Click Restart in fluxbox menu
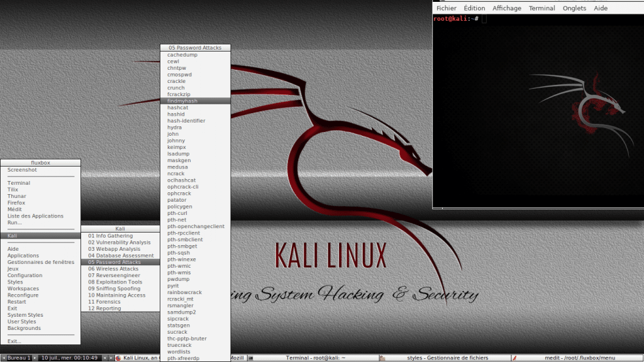The image size is (644, 362). tap(40, 302)
